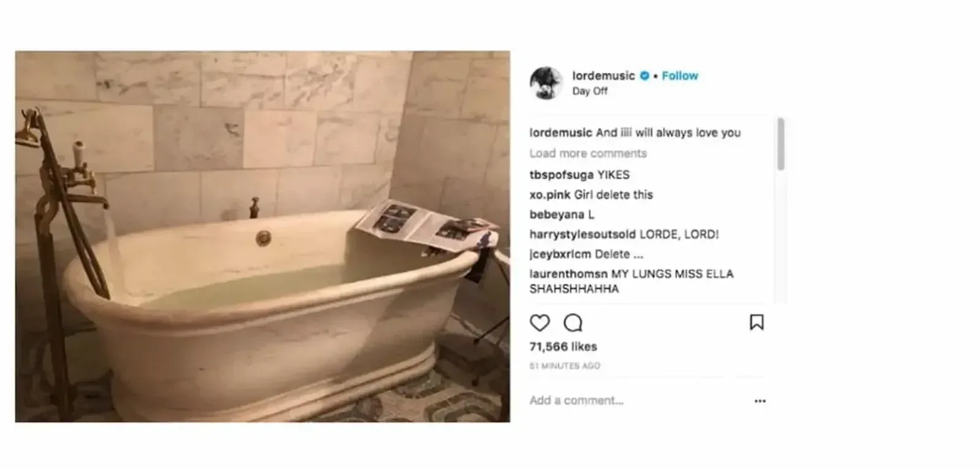Open harrystylesoutsold commenter profile

pyautogui.click(x=582, y=234)
